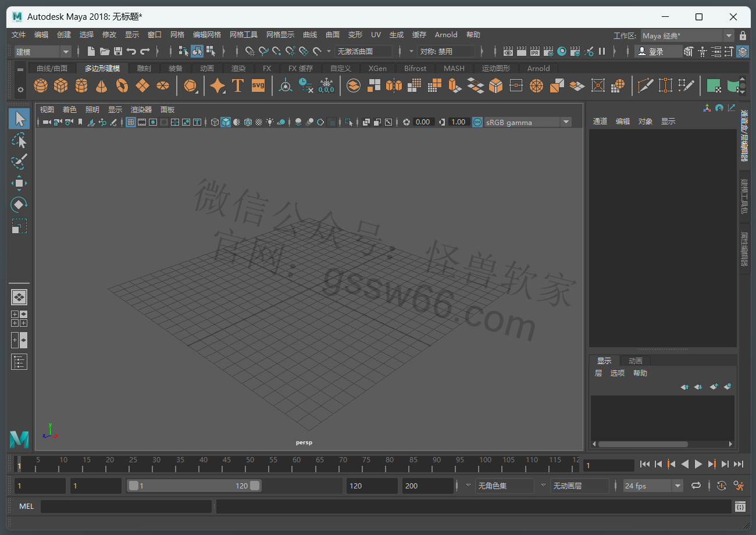Pick the Lasso select tool
This screenshot has height=535, width=756.
point(19,141)
